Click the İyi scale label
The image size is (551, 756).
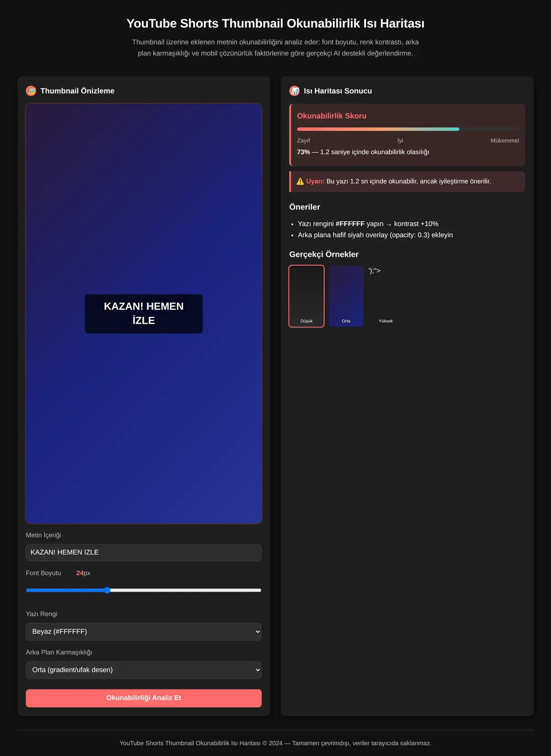(400, 141)
